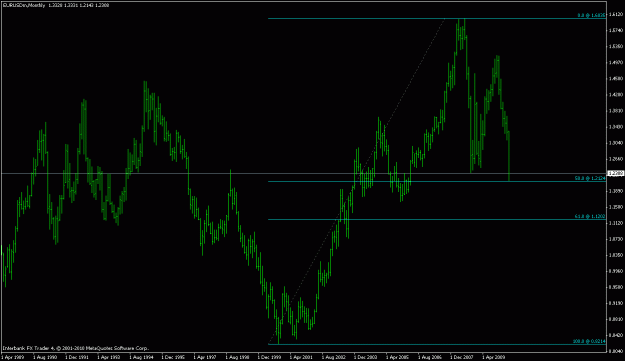Click the 1.5740 price axis label
The image size is (625, 361).
coord(617,30)
